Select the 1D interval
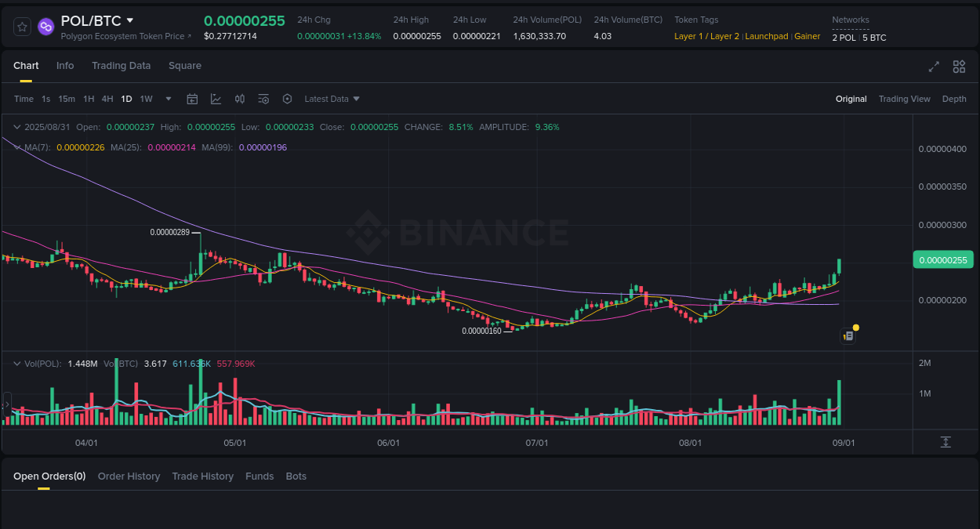The image size is (980, 529). (x=126, y=99)
